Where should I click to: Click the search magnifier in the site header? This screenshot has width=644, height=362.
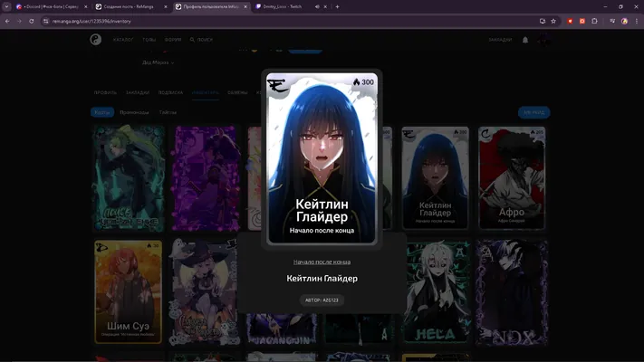coord(192,40)
